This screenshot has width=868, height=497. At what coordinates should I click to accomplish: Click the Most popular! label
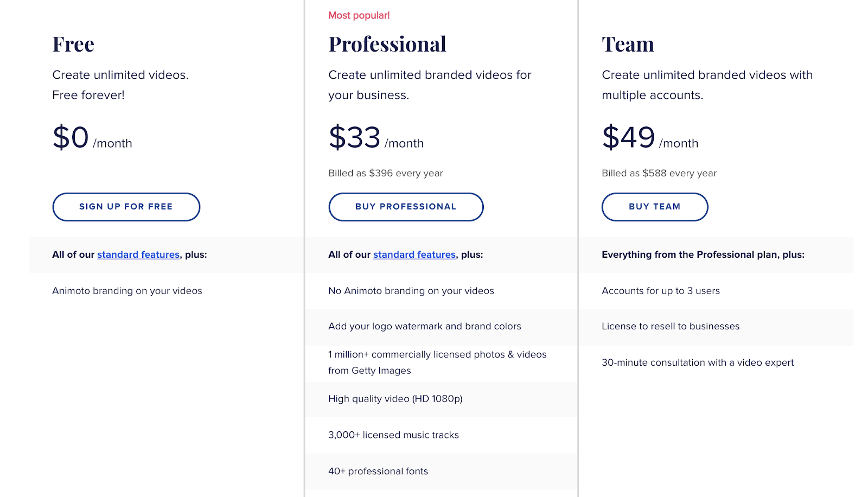pos(359,15)
